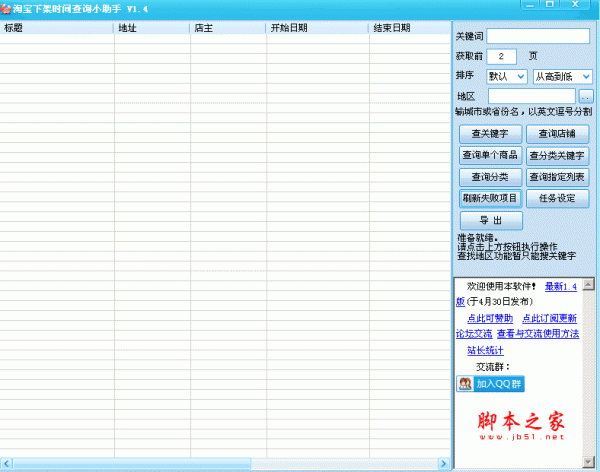Click the info panel scroll down arrow
Image resolution: width=600 pixels, height=472 pixels.
click(x=588, y=462)
